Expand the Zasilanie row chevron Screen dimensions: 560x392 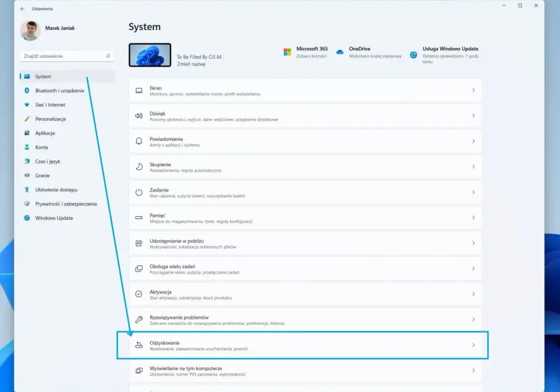click(x=473, y=192)
